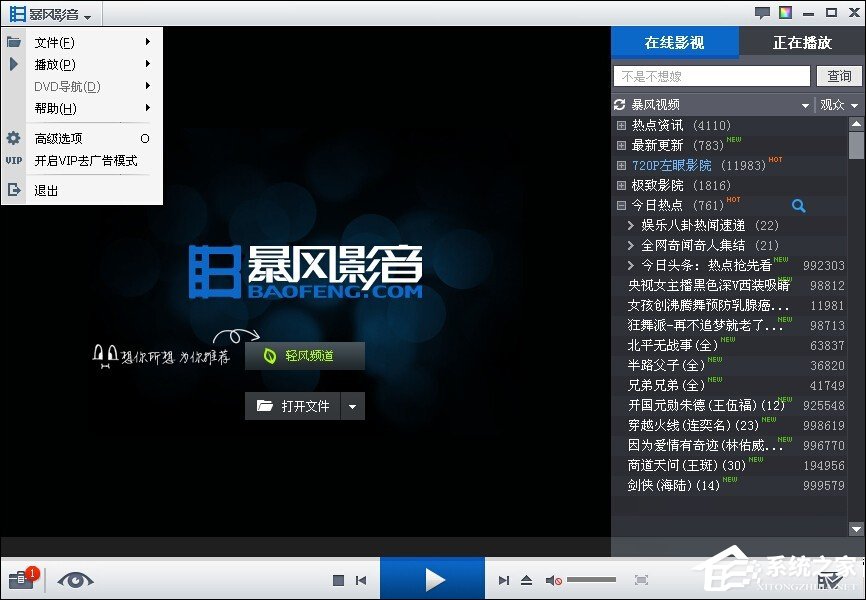Click the stop playback icon
Viewport: 866px width, 600px height.
(x=339, y=579)
